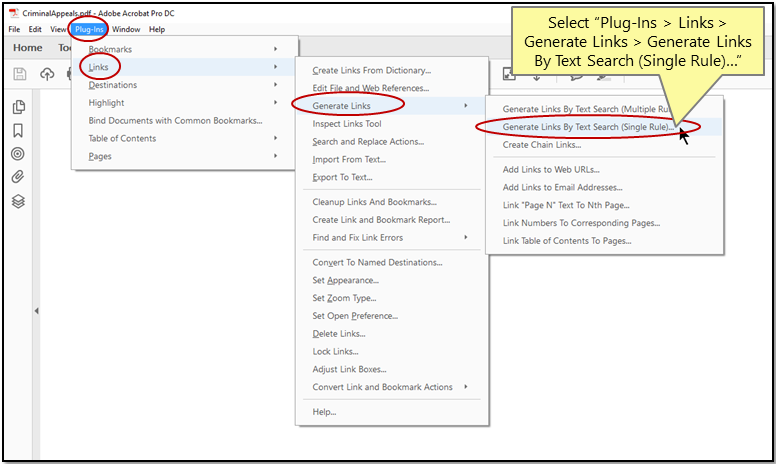776x464 pixels.
Task: Click the cloud upload toolbar icon
Action: [x=46, y=73]
